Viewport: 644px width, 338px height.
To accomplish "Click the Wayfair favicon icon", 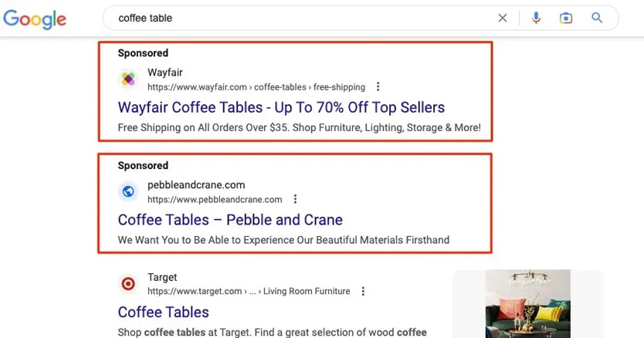I will pyautogui.click(x=128, y=79).
